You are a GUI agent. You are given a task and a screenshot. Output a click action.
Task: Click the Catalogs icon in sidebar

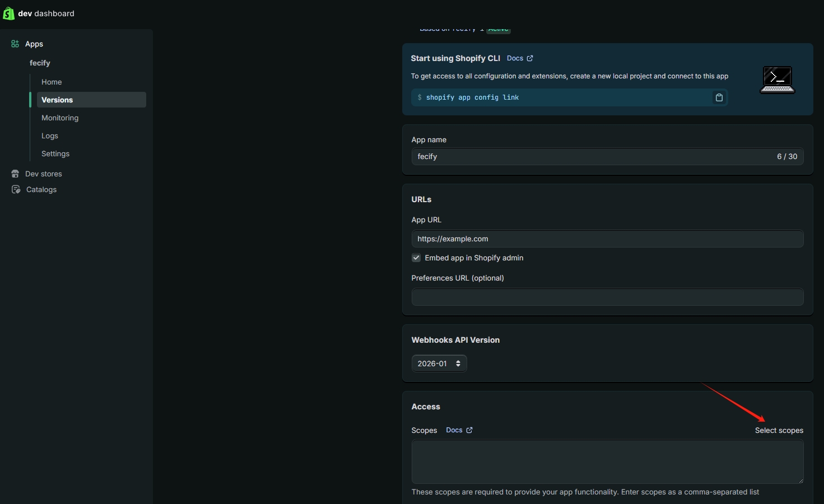(16, 189)
